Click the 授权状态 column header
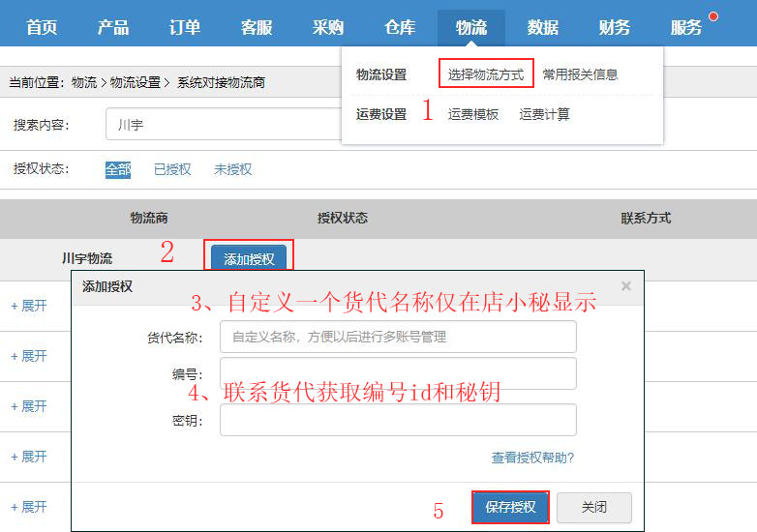The image size is (757, 532). click(343, 218)
